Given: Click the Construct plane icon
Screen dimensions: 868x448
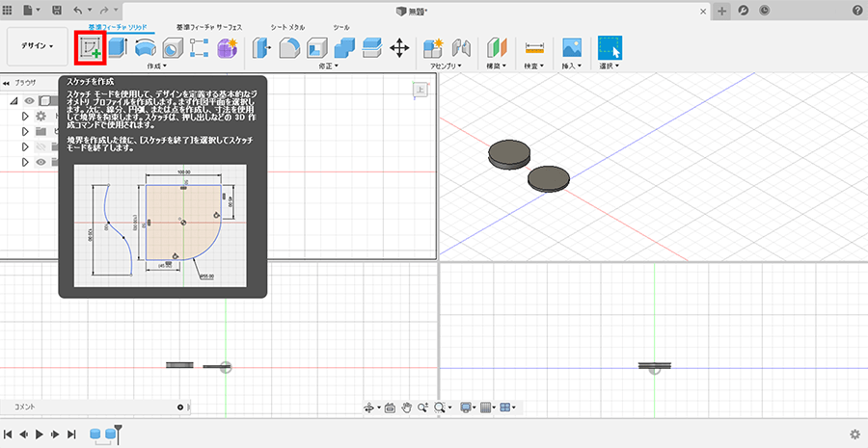Looking at the screenshot, I should point(497,48).
